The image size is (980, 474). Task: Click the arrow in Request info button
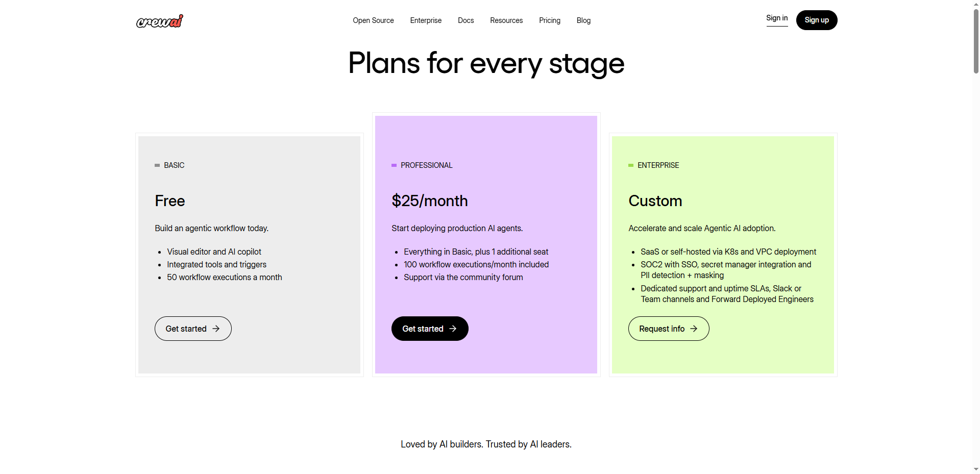[694, 329]
